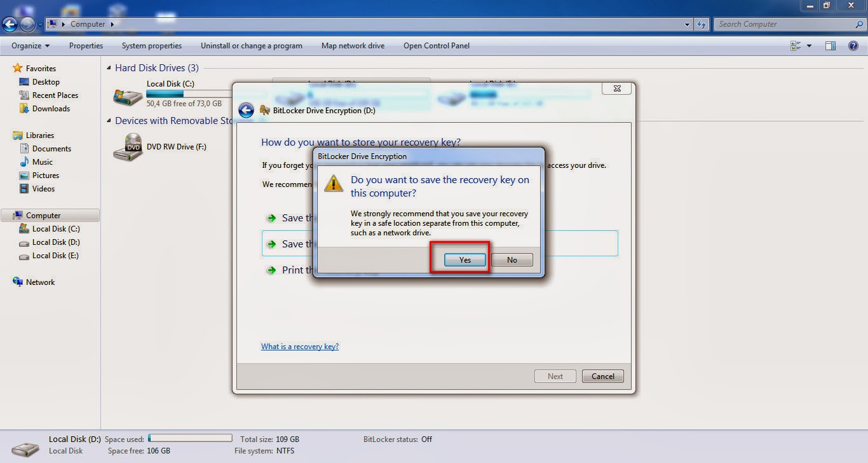The image size is (868, 463).
Task: Select Recent Places in the navigation pane
Action: (x=55, y=95)
